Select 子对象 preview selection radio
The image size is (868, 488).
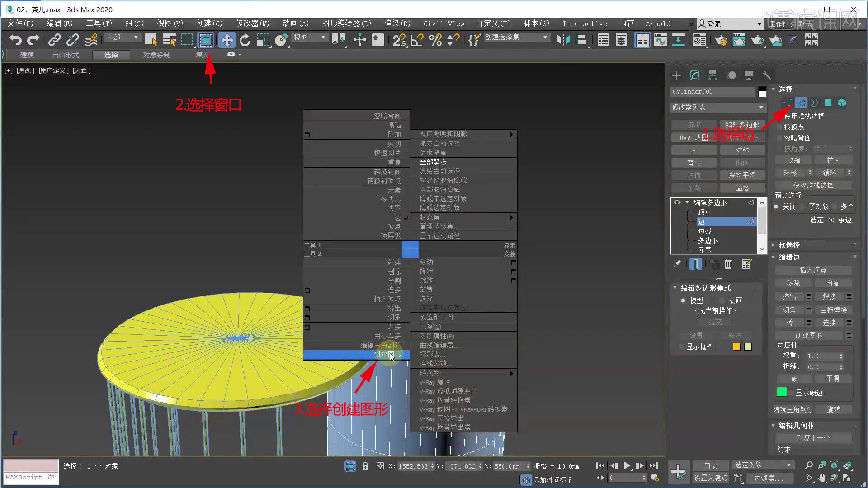click(802, 206)
